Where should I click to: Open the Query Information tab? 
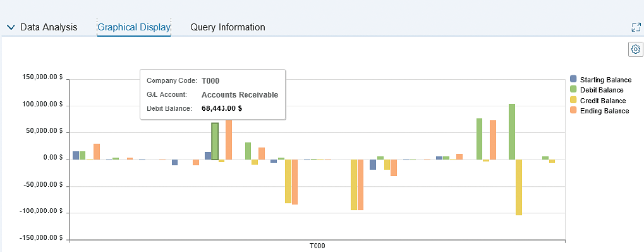click(228, 27)
